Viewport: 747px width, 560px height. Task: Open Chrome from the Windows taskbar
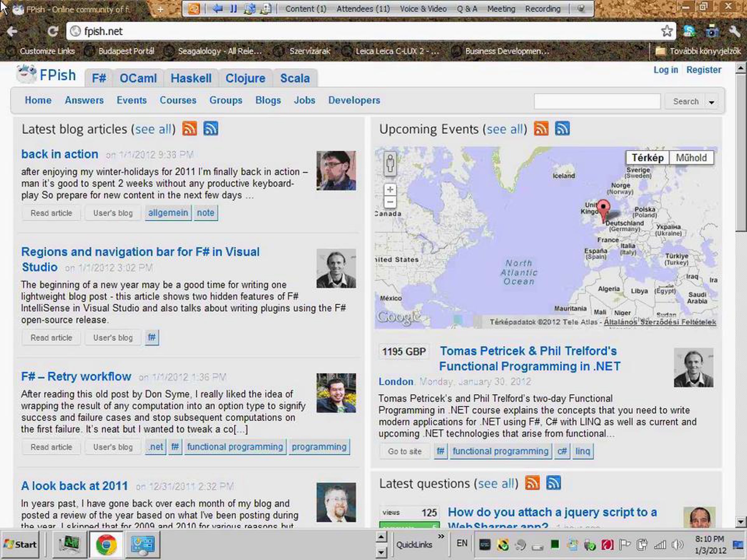coord(106,544)
